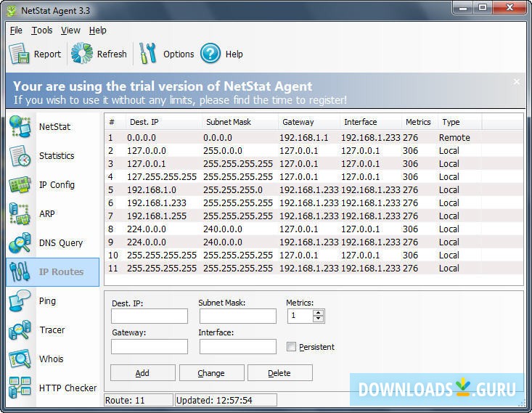Select route row 7 destination 192.168.1.255
This screenshot has width=532, height=413.
coord(314,216)
